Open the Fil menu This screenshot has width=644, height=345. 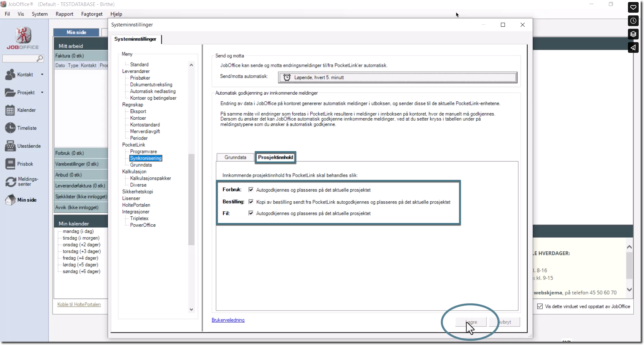pyautogui.click(x=7, y=14)
